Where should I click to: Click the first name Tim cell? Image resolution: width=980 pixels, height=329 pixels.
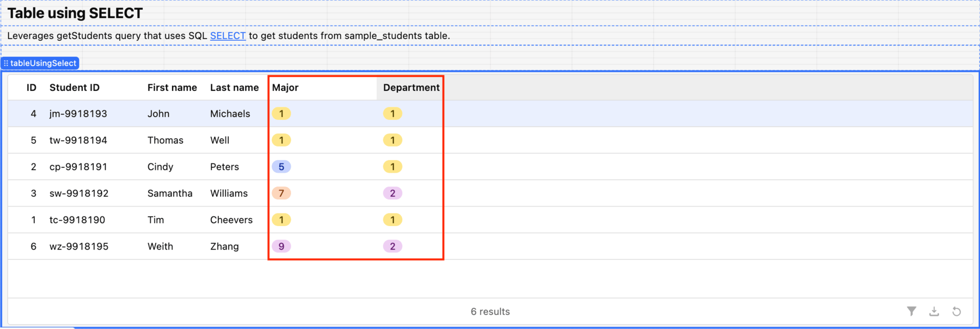click(x=156, y=220)
